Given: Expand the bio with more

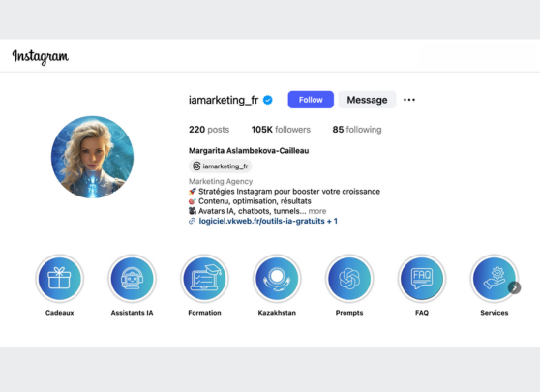Looking at the screenshot, I should tap(317, 211).
